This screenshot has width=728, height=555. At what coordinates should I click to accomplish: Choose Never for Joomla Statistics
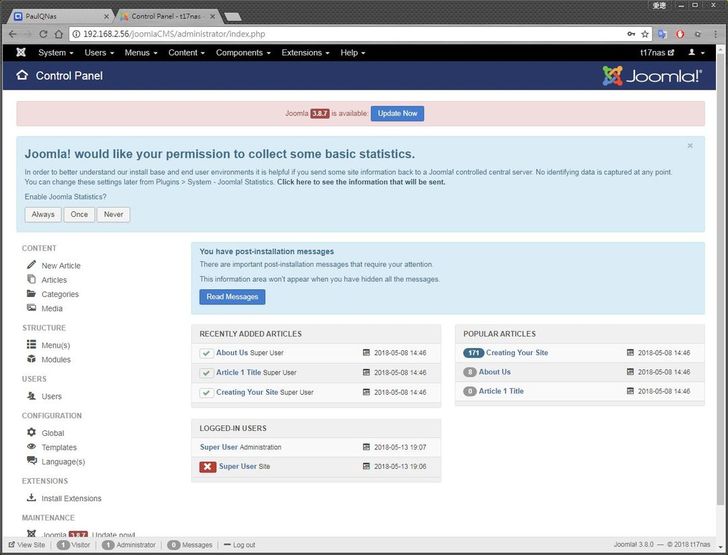[113, 214]
